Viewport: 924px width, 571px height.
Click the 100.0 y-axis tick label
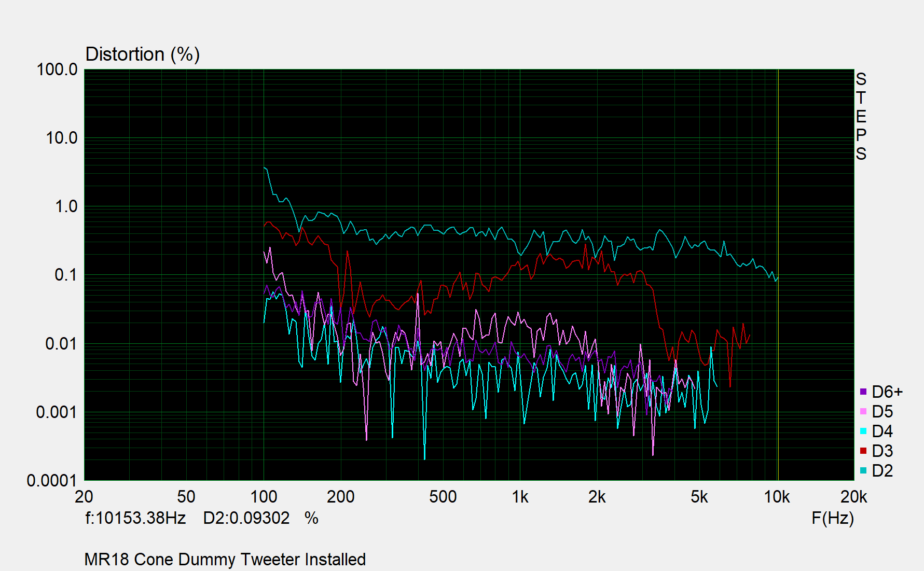point(57,69)
